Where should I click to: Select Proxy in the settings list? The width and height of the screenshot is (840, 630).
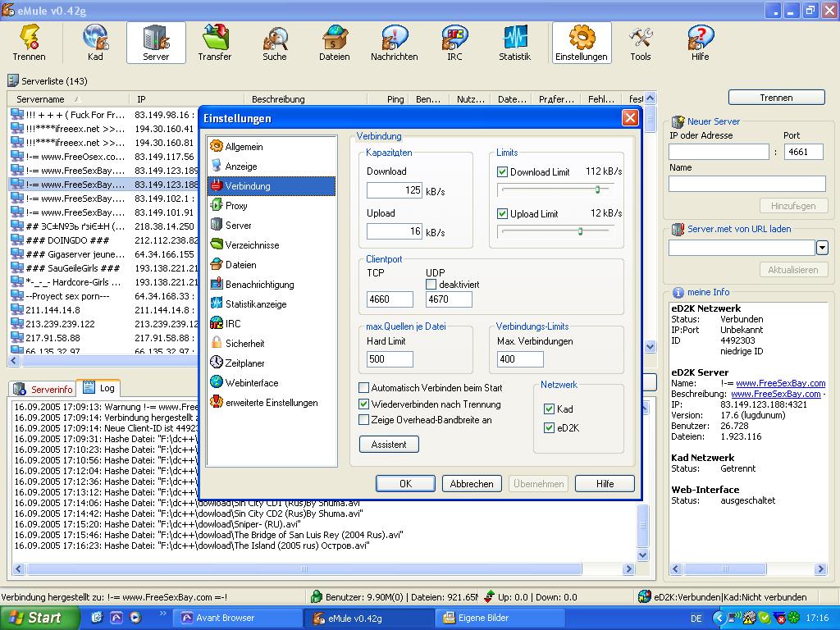(x=272, y=206)
